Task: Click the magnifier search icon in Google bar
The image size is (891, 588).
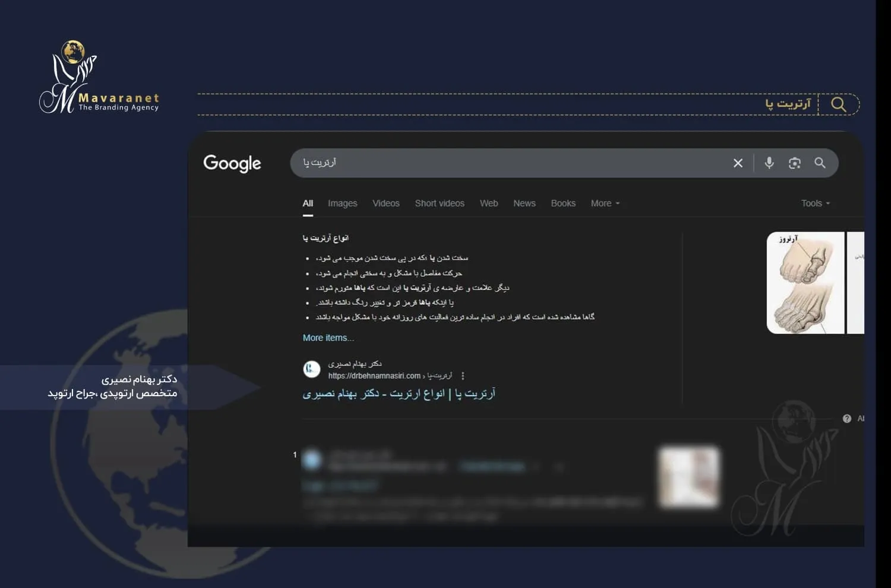Action: click(x=820, y=163)
